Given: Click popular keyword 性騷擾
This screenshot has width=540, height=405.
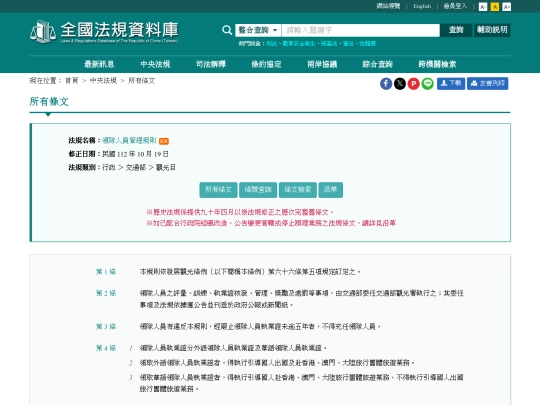Looking at the screenshot, I should [x=367, y=44].
